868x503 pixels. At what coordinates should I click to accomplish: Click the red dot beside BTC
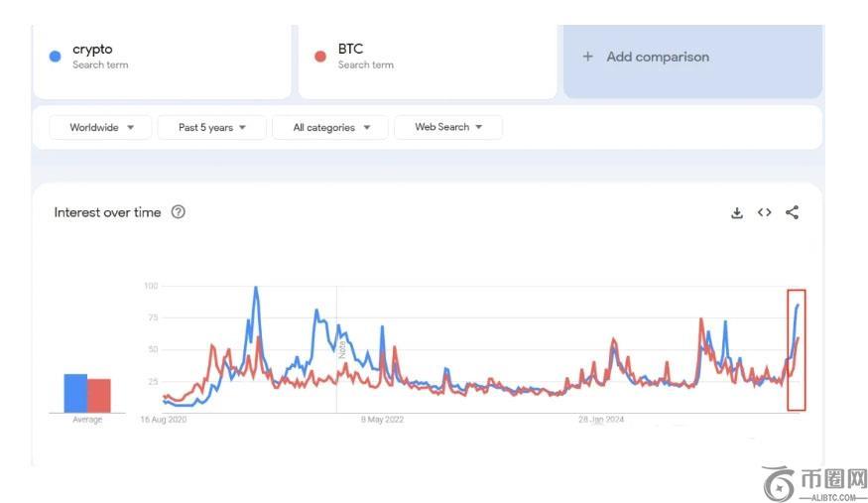[320, 57]
